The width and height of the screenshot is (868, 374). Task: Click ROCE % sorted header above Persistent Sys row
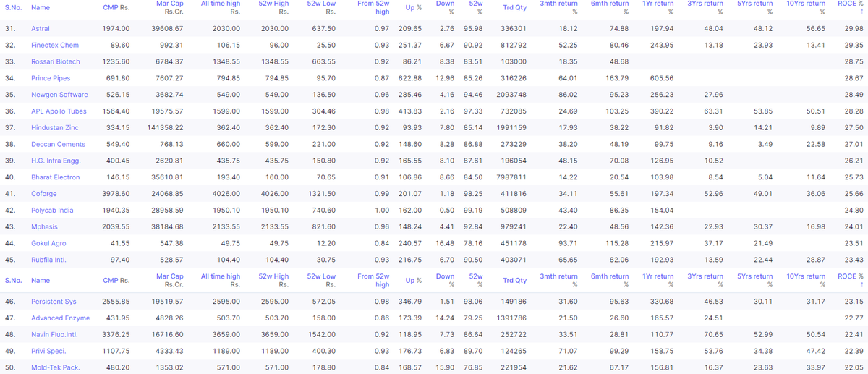pyautogui.click(x=850, y=281)
